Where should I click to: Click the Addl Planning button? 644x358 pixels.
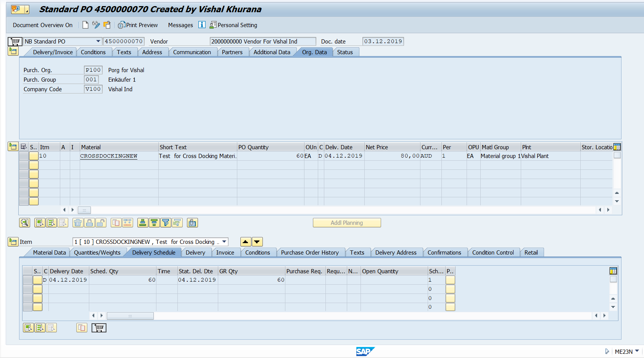346,223
